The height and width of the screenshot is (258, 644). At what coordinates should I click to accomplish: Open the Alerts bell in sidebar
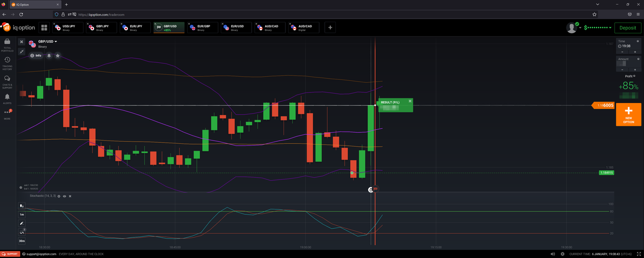pyautogui.click(x=7, y=98)
